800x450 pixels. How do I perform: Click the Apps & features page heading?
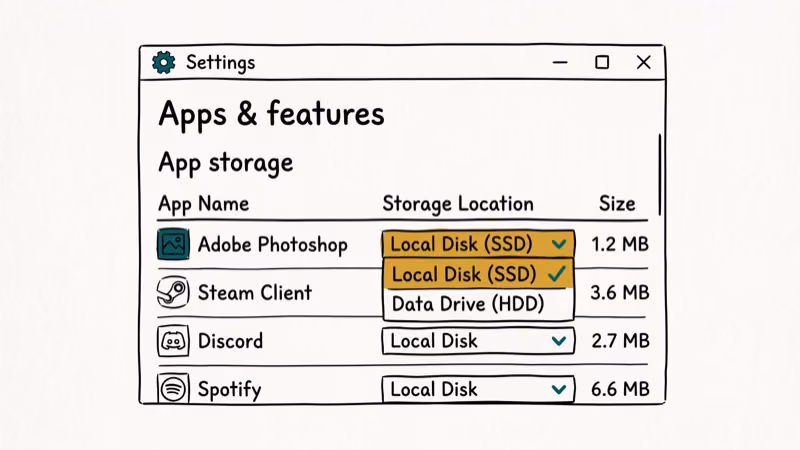271,114
